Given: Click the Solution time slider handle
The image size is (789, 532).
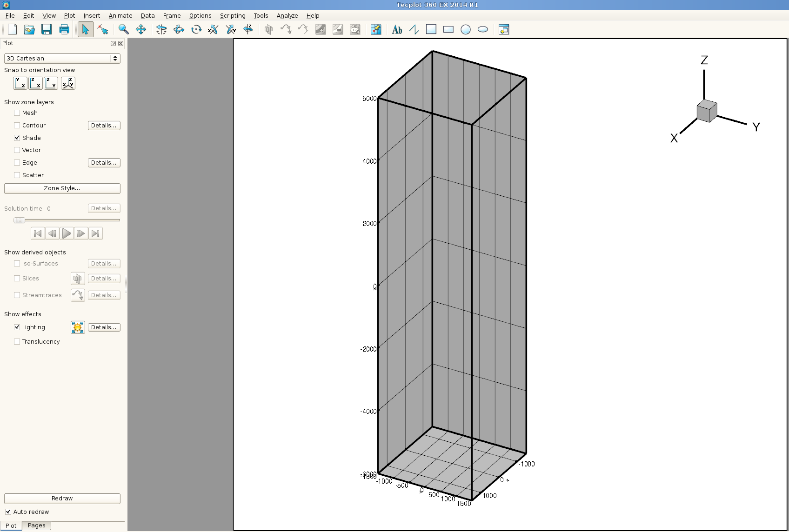Looking at the screenshot, I should [x=19, y=220].
